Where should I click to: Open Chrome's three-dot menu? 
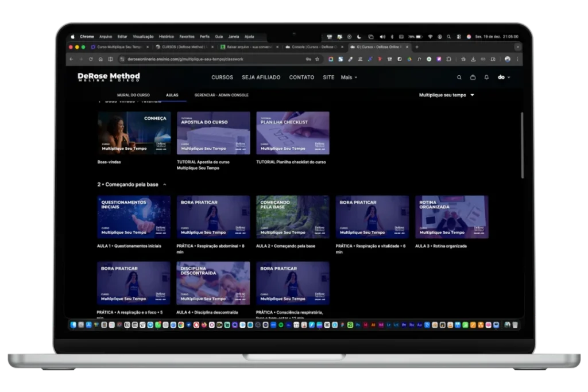coord(517,59)
